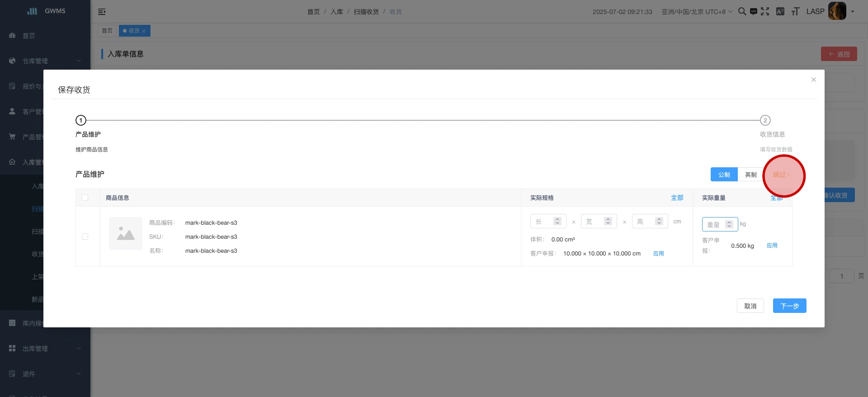Expand the user account dropdown arrow
Image resolution: width=868 pixels, height=397 pixels.
point(853,12)
